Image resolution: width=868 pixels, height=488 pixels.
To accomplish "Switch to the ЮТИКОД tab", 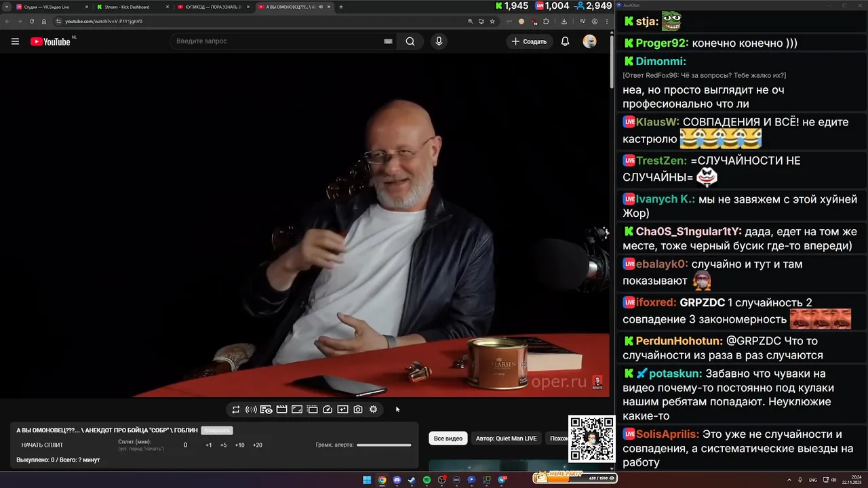I will point(213,7).
